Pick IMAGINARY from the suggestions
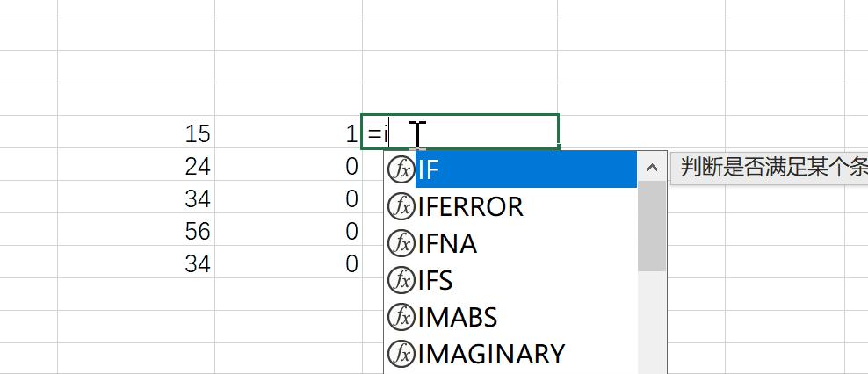The width and height of the screenshot is (868, 374). (492, 354)
